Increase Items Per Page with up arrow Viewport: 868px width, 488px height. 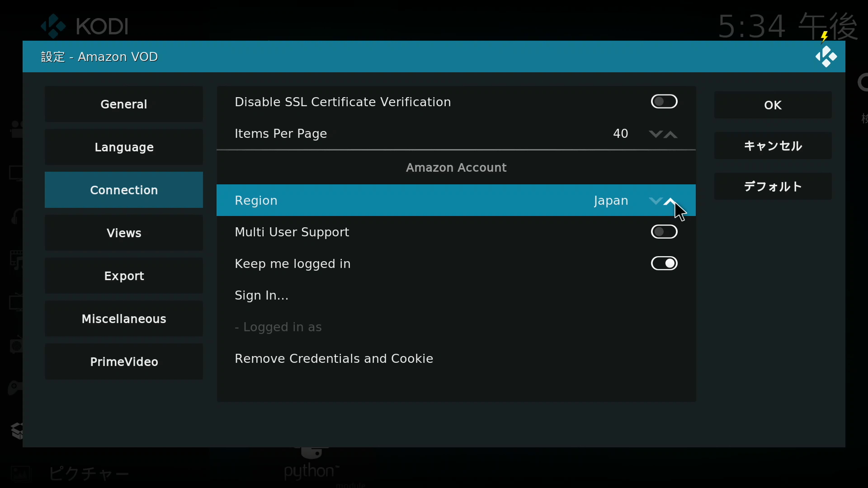pos(671,134)
